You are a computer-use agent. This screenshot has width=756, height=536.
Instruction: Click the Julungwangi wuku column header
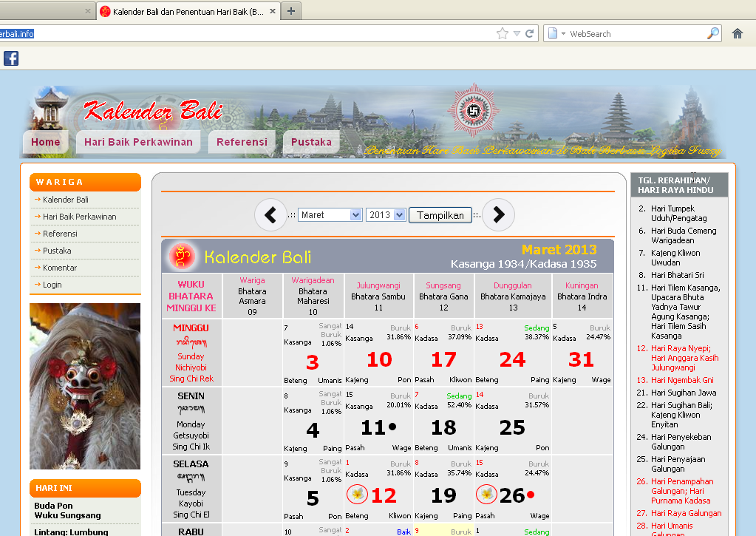(378, 296)
